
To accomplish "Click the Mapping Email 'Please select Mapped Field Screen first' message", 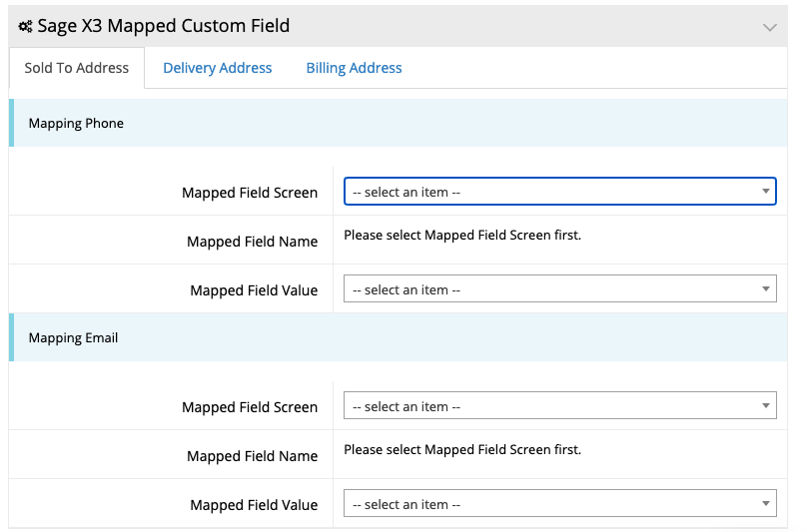I will pyautogui.click(x=462, y=450).
